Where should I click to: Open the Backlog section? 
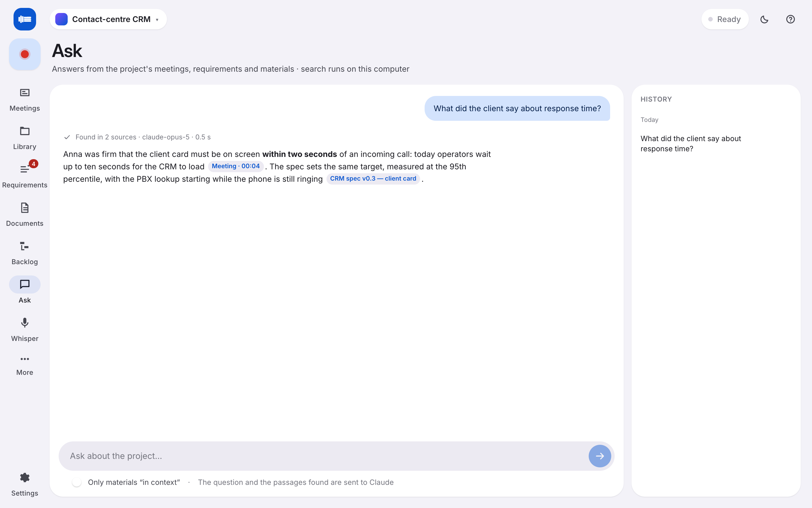(25, 253)
